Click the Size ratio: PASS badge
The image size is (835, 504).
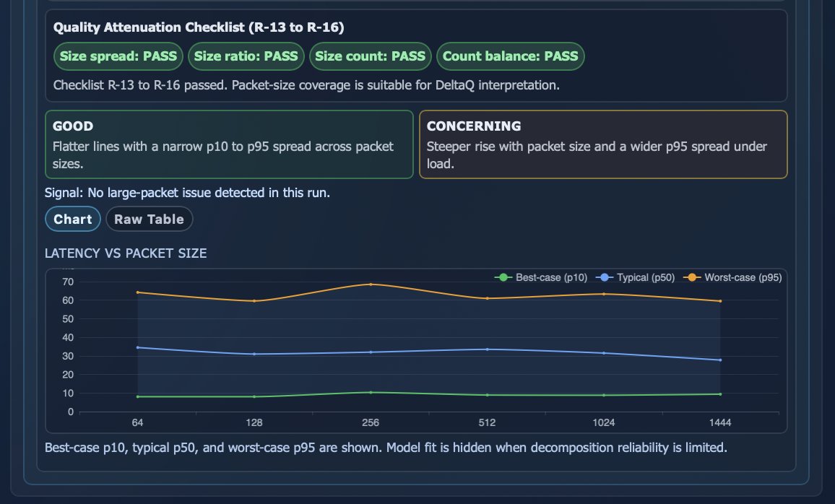246,56
